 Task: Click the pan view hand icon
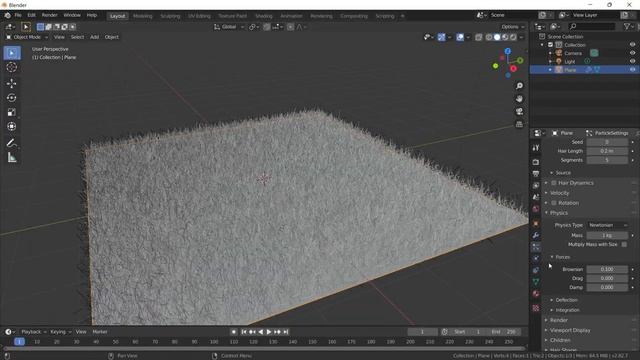pos(519,99)
